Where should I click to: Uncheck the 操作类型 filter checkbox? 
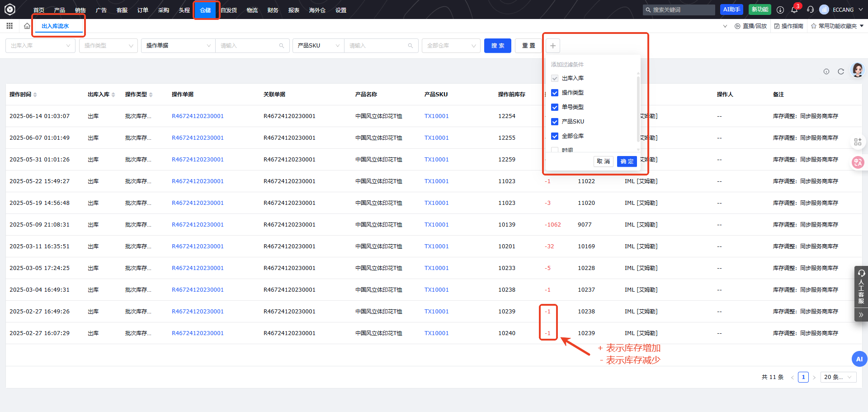click(555, 93)
